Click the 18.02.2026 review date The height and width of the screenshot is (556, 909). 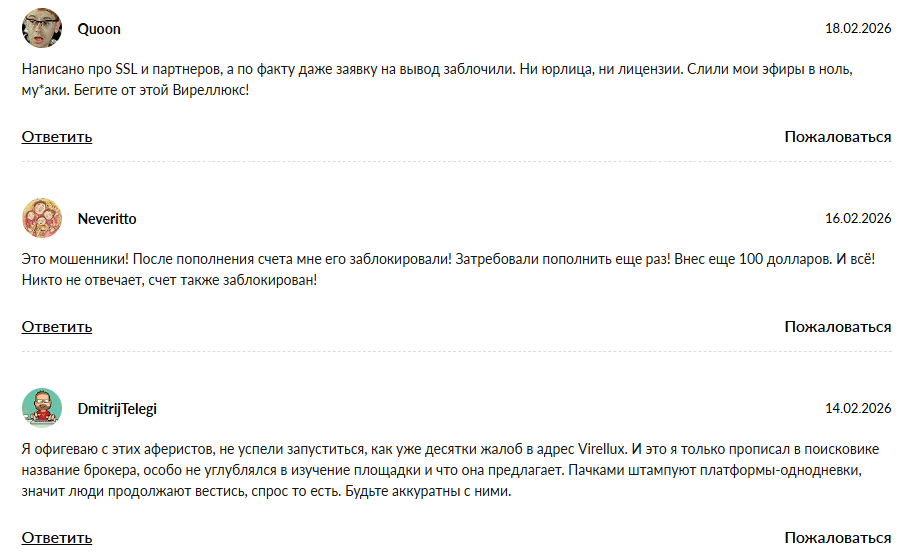pos(857,29)
